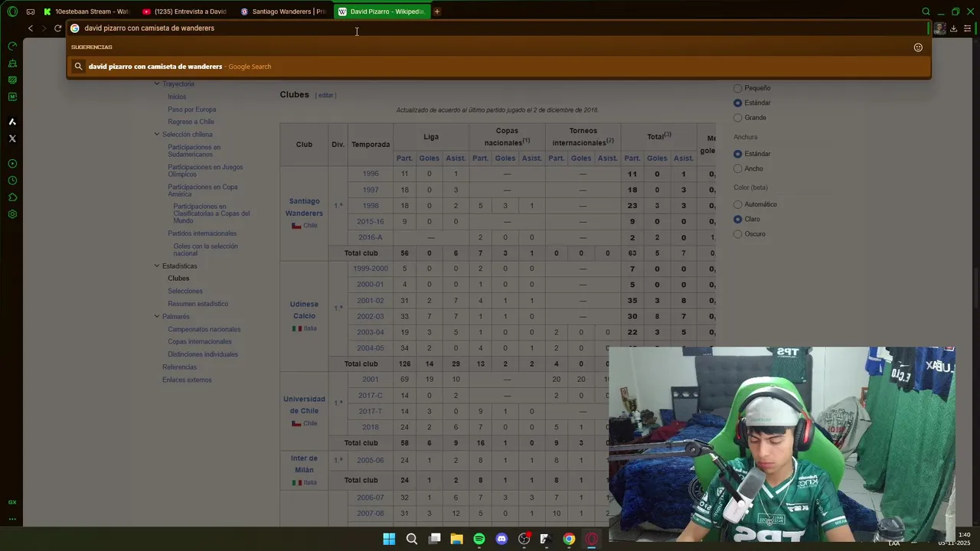
Task: Click the webcam overlay video
Action: (782, 444)
